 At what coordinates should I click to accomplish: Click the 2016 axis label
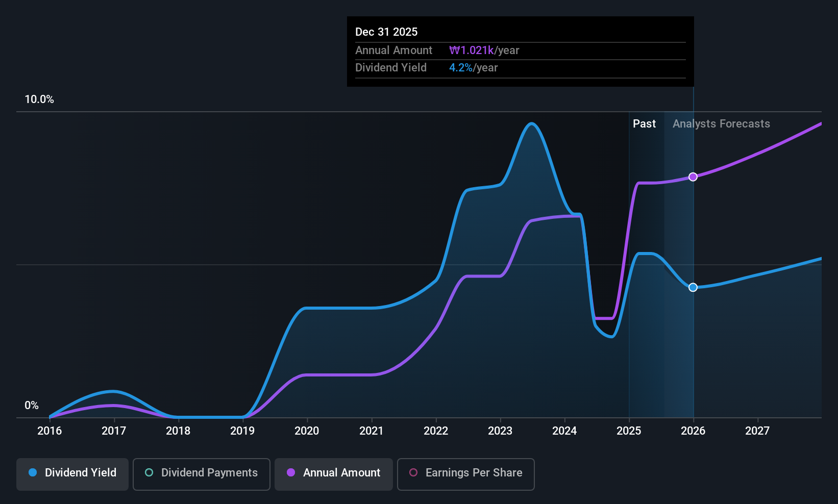click(x=50, y=431)
